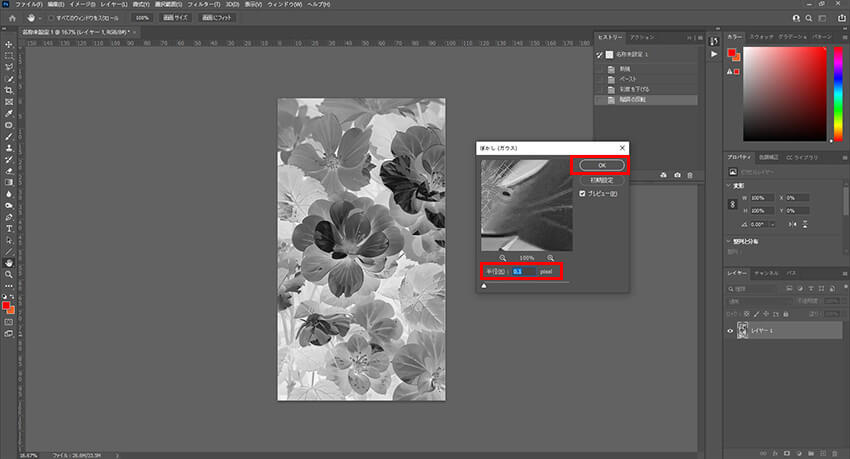850x459 pixels.
Task: Select the Brush tool
Action: click(x=9, y=137)
